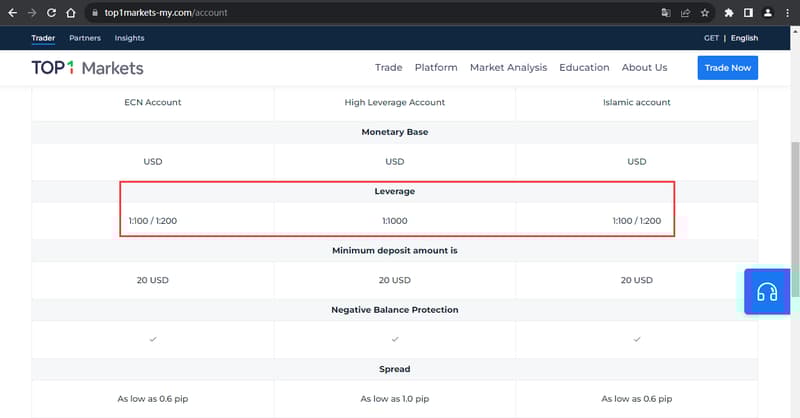Select the High Leverage Account header
800x418 pixels.
[394, 102]
